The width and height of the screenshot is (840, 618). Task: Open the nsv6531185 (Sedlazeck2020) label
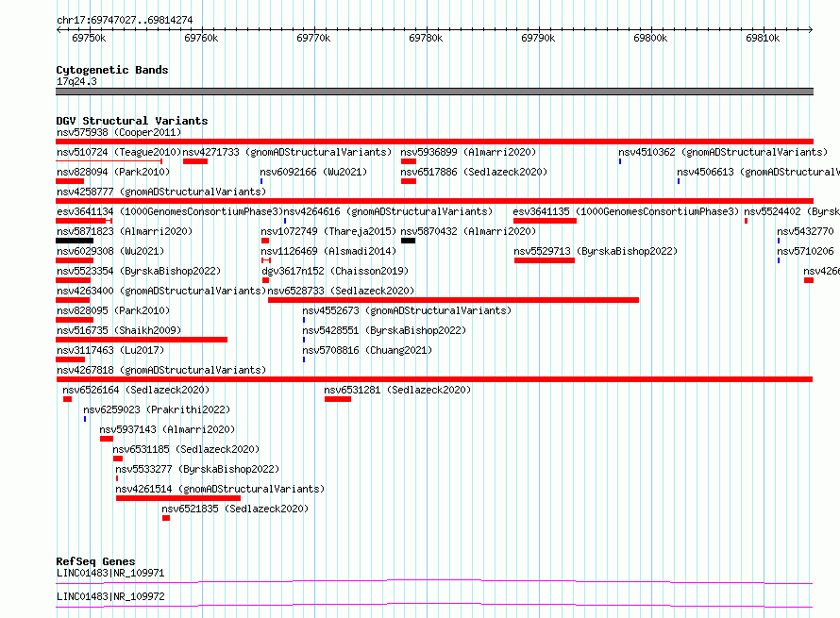tap(186, 449)
